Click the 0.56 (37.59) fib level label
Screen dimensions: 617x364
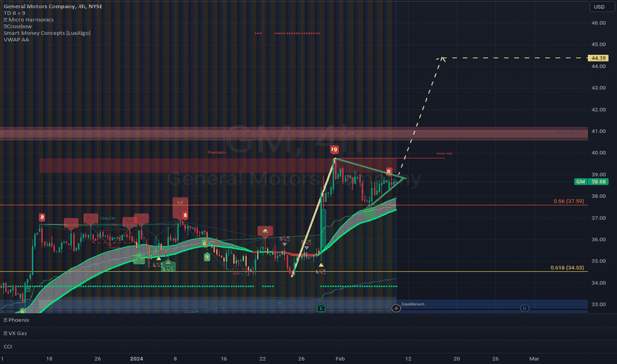(x=569, y=201)
